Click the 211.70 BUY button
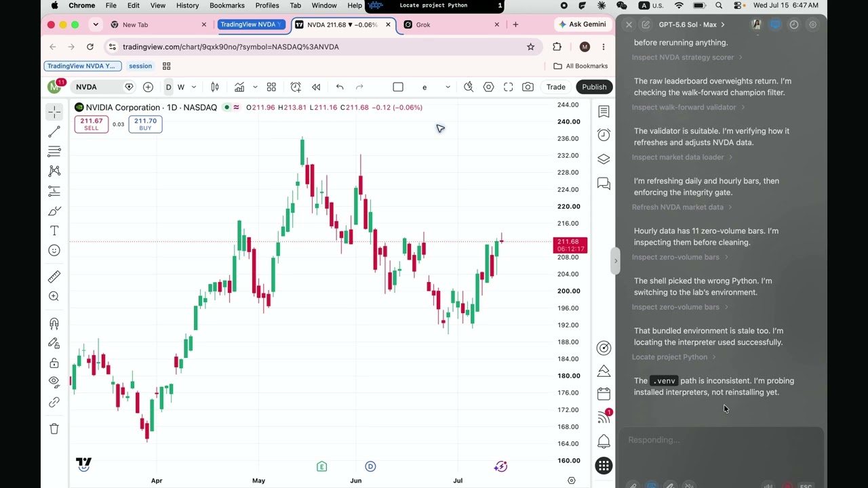The width and height of the screenshot is (868, 488). [145, 124]
